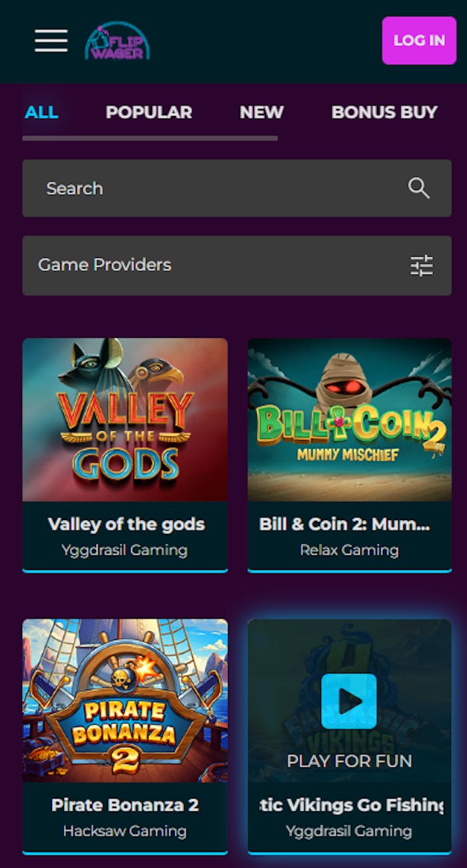
Task: Click the Game Providers filter sliders icon
Action: tap(422, 265)
